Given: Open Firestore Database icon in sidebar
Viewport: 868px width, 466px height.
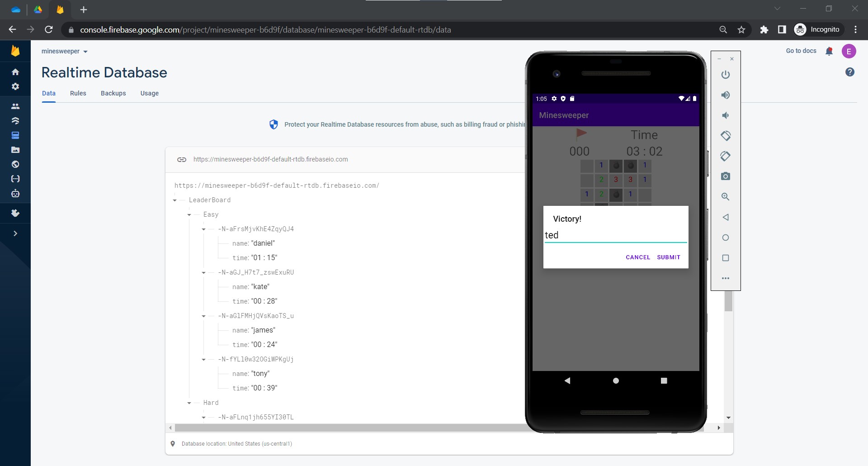Looking at the screenshot, I should click(x=15, y=121).
